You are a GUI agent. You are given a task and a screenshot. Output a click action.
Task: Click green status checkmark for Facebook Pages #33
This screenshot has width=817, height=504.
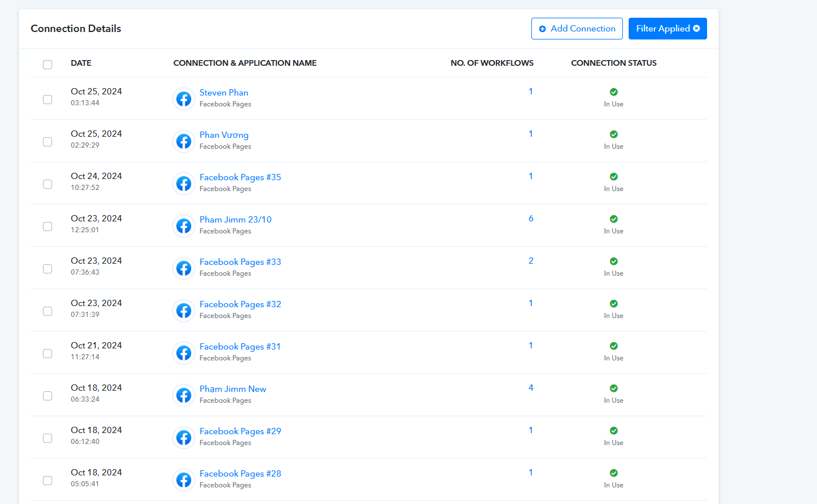coord(614,261)
